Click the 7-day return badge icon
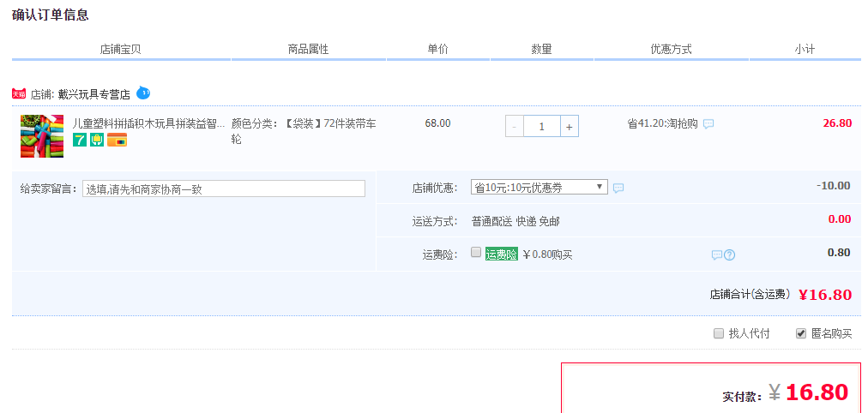868x413 pixels. (x=80, y=140)
